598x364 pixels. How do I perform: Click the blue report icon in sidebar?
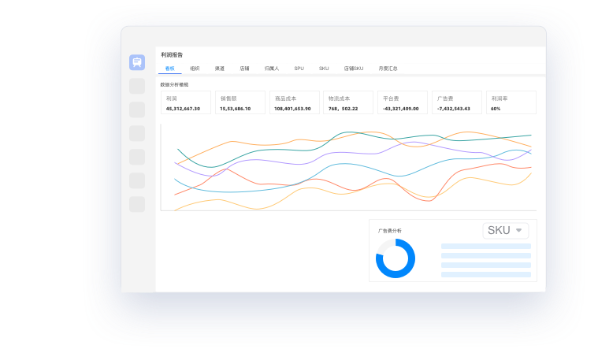coord(137,63)
